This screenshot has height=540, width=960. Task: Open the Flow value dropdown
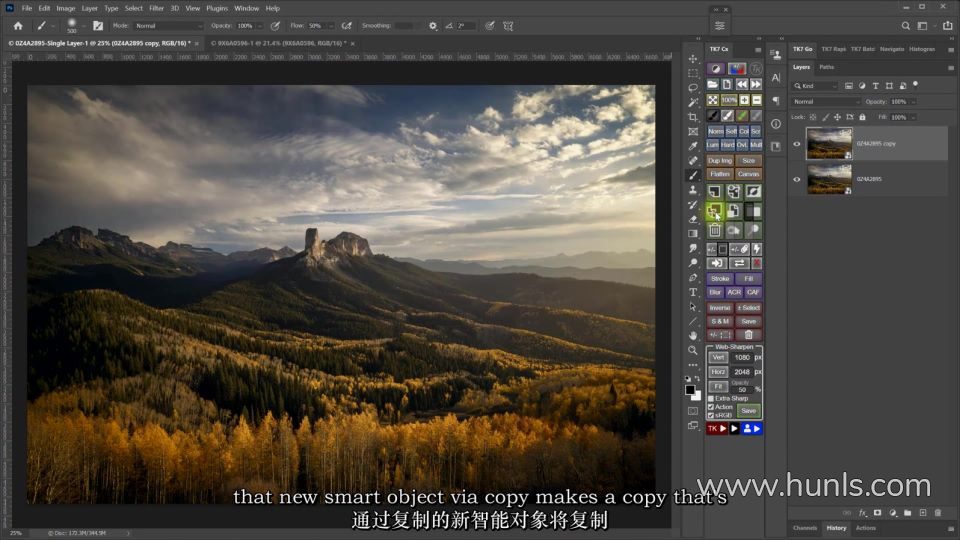331,26
